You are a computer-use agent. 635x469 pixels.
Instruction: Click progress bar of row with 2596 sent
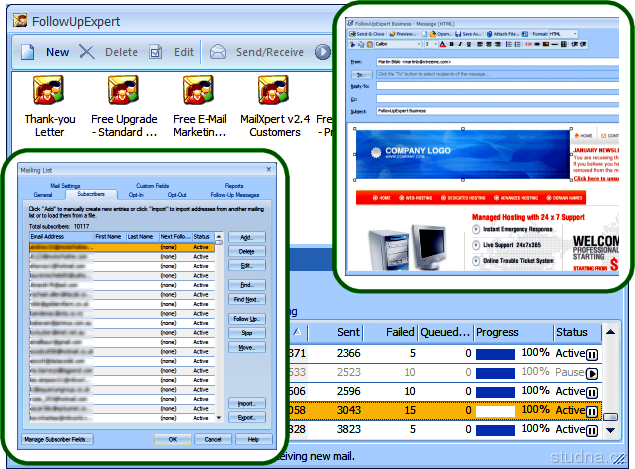pyautogui.click(x=495, y=392)
